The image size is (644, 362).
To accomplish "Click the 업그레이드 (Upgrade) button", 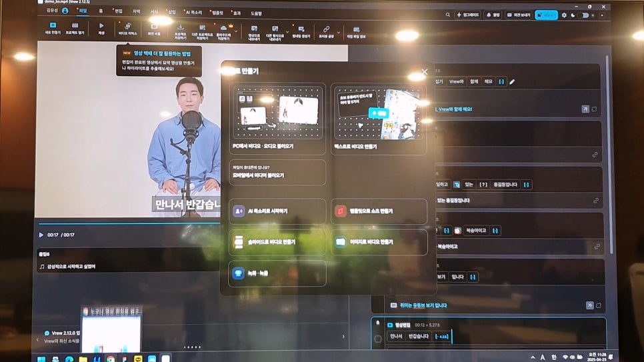I will pyautogui.click(x=468, y=15).
